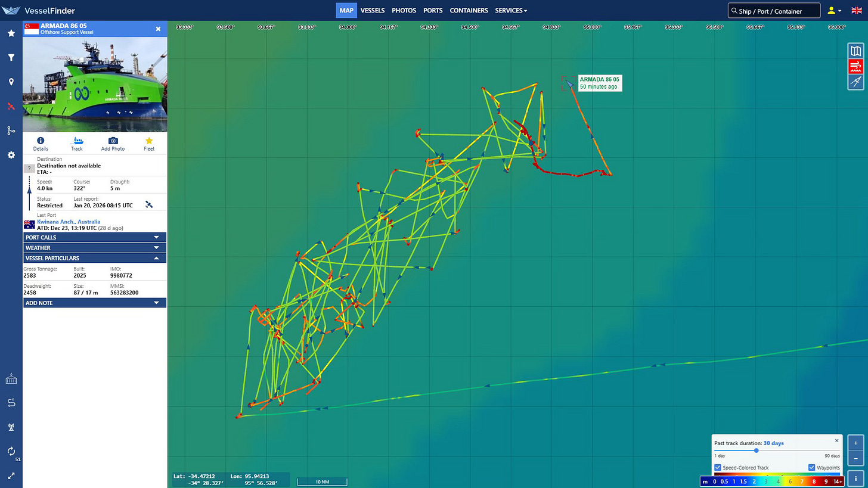This screenshot has height=488, width=868.
Task: Click the MMSI value 563283200
Action: 124,293
